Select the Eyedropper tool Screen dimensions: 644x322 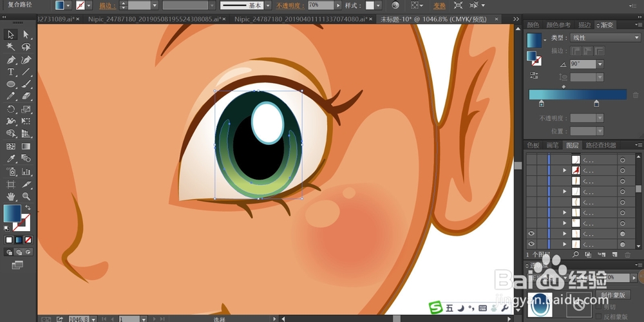click(11, 158)
